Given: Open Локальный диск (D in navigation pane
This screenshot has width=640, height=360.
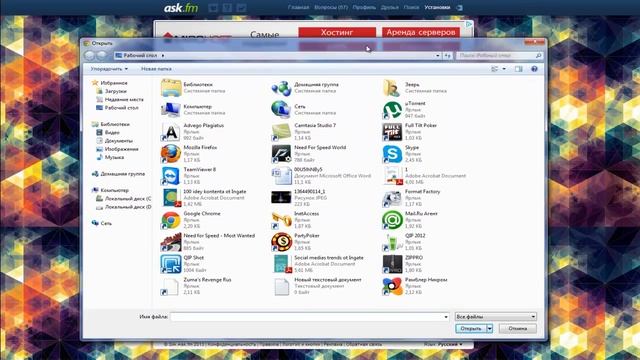Looking at the screenshot, I should click(x=128, y=207).
